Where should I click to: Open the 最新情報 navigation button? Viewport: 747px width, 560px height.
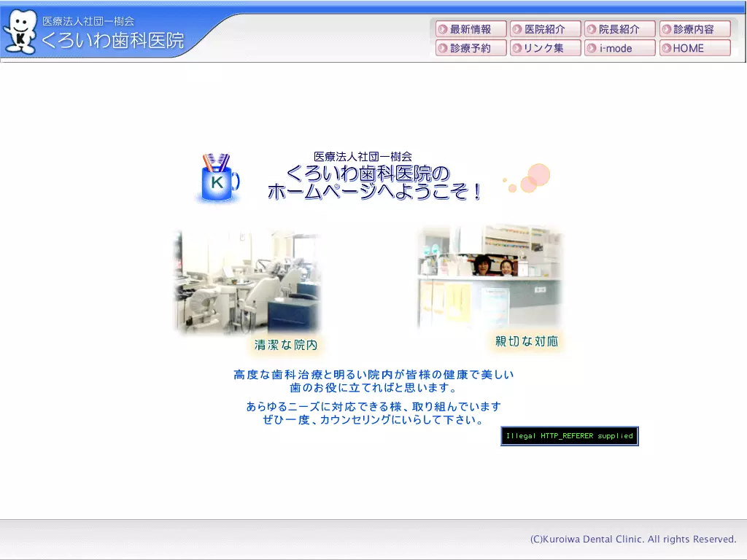(x=471, y=29)
